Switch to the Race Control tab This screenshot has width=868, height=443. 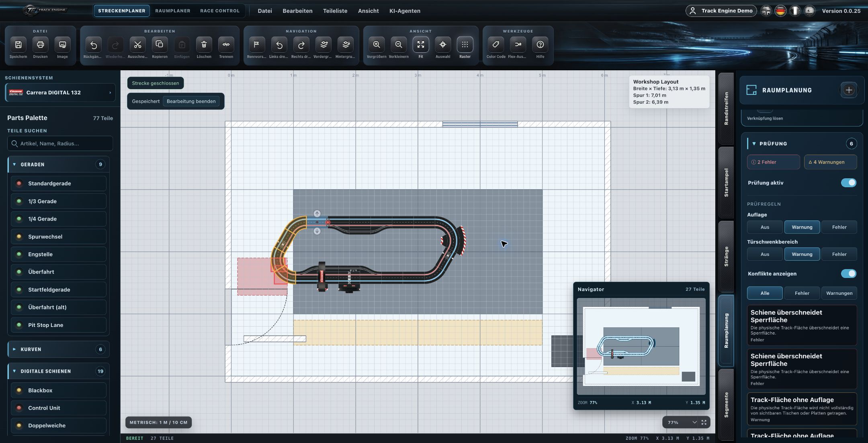[x=220, y=11]
